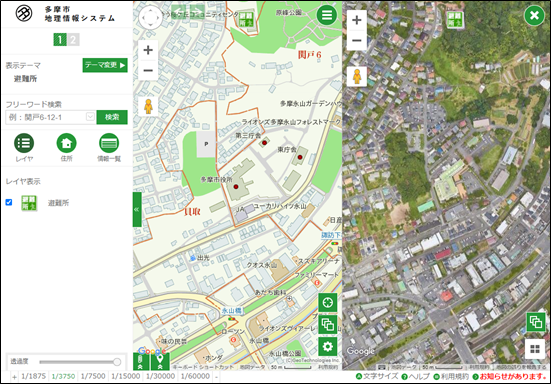Image resolution: width=551 pixels, height=384 pixels.
Task: Zoom in on the aerial photo map
Action: pyautogui.click(x=357, y=20)
